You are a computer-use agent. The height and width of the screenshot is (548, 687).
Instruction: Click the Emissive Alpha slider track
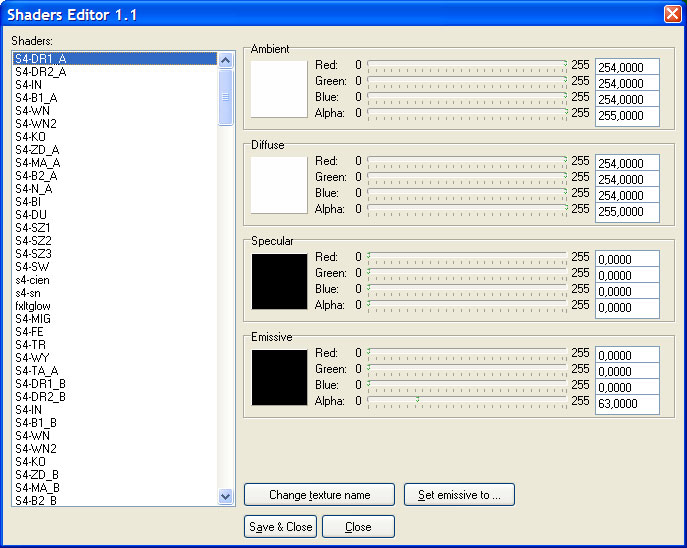coord(467,401)
